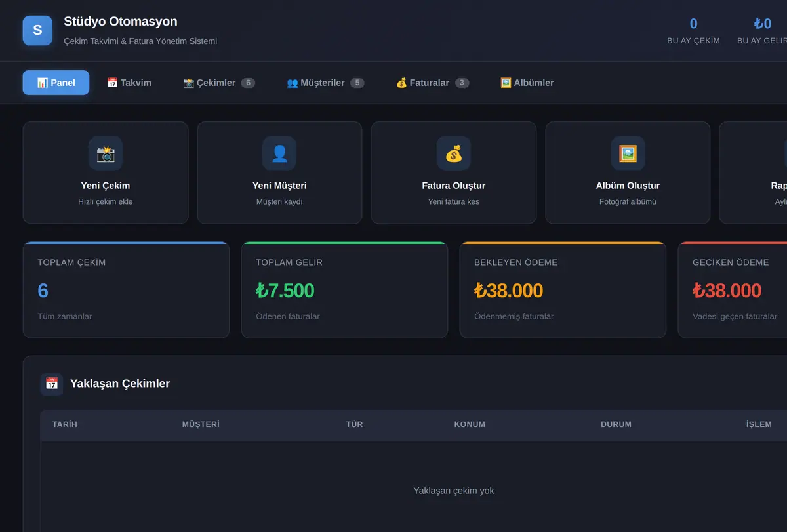The width and height of the screenshot is (787, 532).
Task: Open the Takvim tab
Action: pyautogui.click(x=129, y=83)
